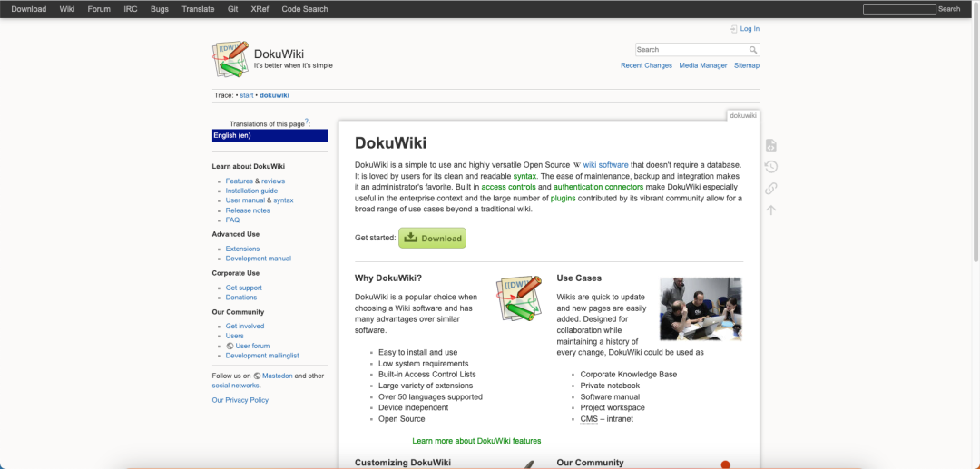Click the top bar search input field

click(899, 9)
